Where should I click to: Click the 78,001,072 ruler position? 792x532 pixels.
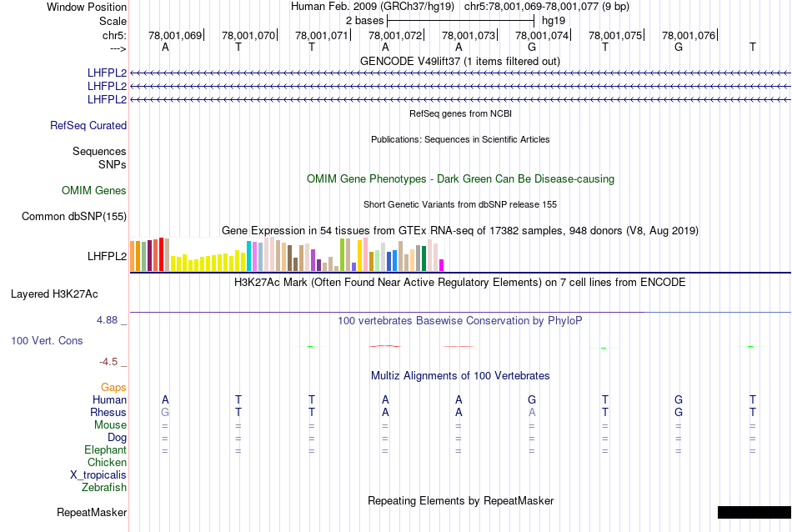[x=395, y=35]
